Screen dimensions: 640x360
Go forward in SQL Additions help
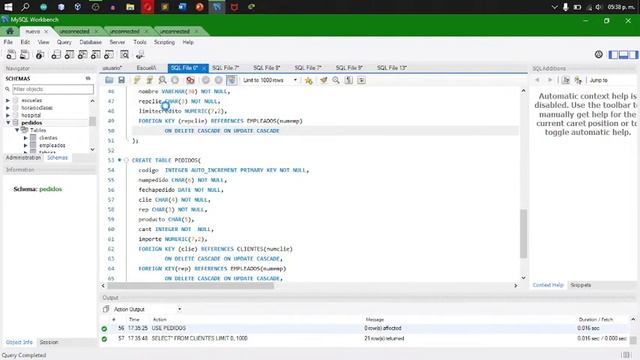(549, 80)
